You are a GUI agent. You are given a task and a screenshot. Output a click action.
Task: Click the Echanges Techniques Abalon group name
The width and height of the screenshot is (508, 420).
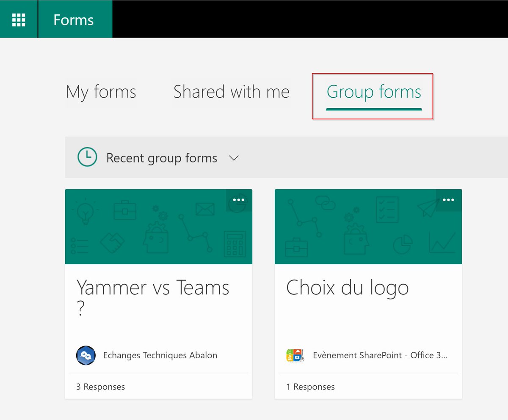point(160,355)
